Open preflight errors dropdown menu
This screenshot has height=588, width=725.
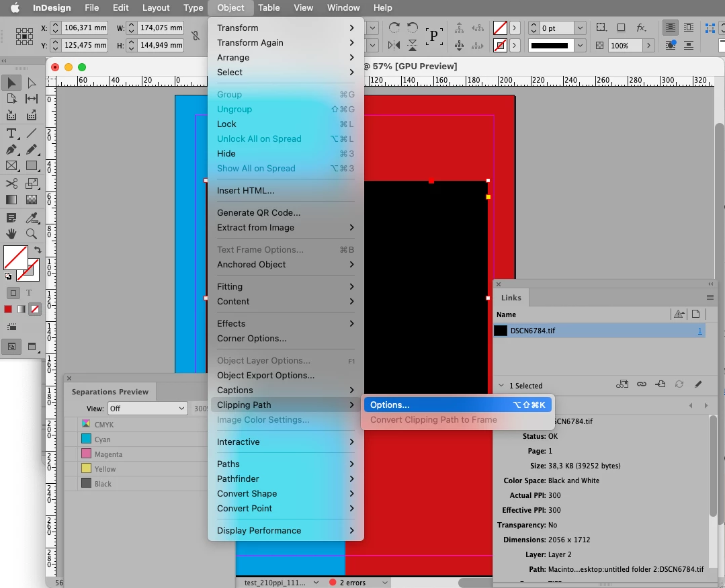pyautogui.click(x=385, y=583)
